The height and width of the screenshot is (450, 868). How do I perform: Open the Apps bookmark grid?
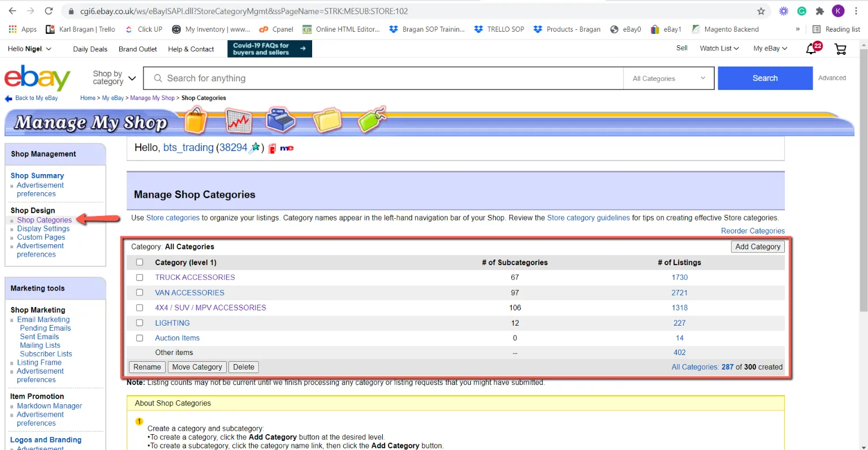[x=23, y=29]
